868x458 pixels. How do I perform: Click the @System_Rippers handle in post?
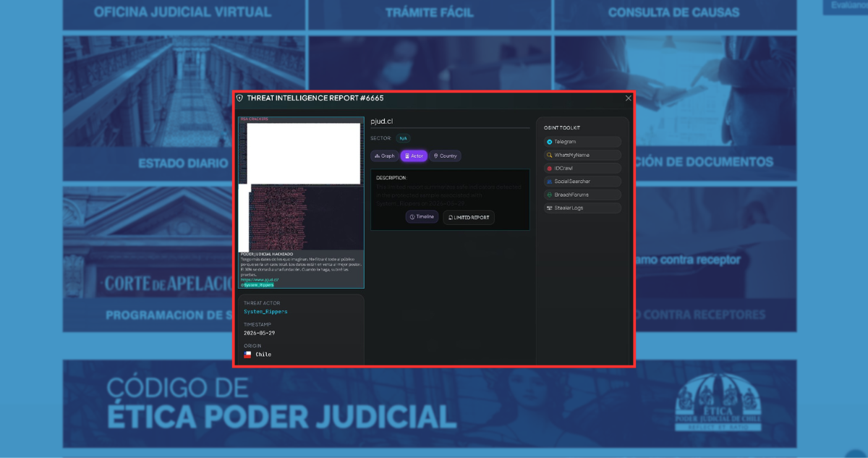(258, 284)
